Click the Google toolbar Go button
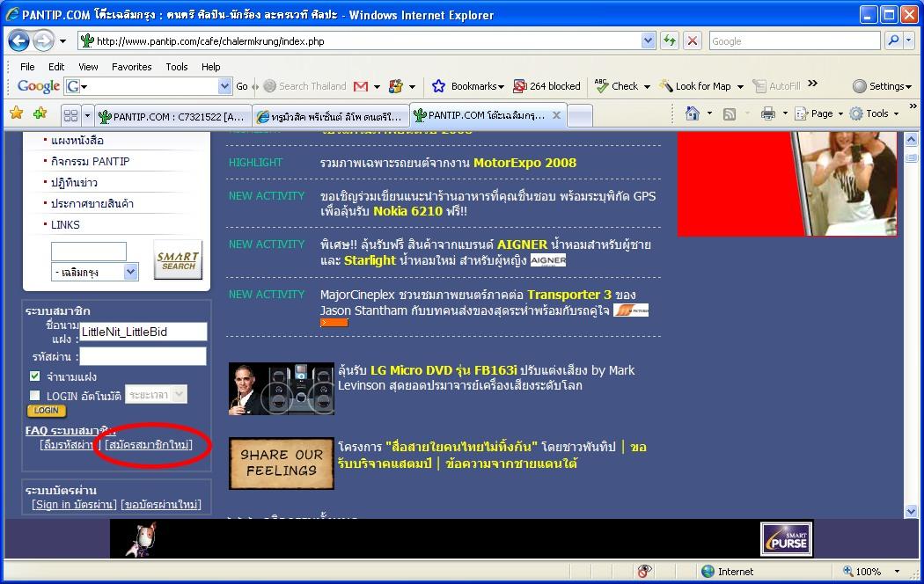Screen dimensions: 924x584 pyautogui.click(x=242, y=86)
